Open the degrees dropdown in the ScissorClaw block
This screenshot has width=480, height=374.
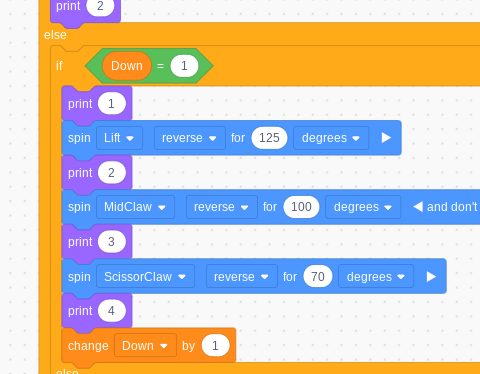[x=376, y=277]
